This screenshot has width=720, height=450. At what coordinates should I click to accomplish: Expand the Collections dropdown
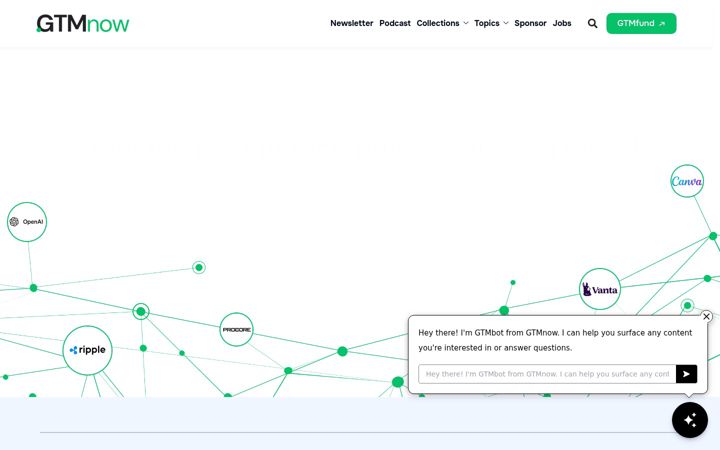click(442, 23)
